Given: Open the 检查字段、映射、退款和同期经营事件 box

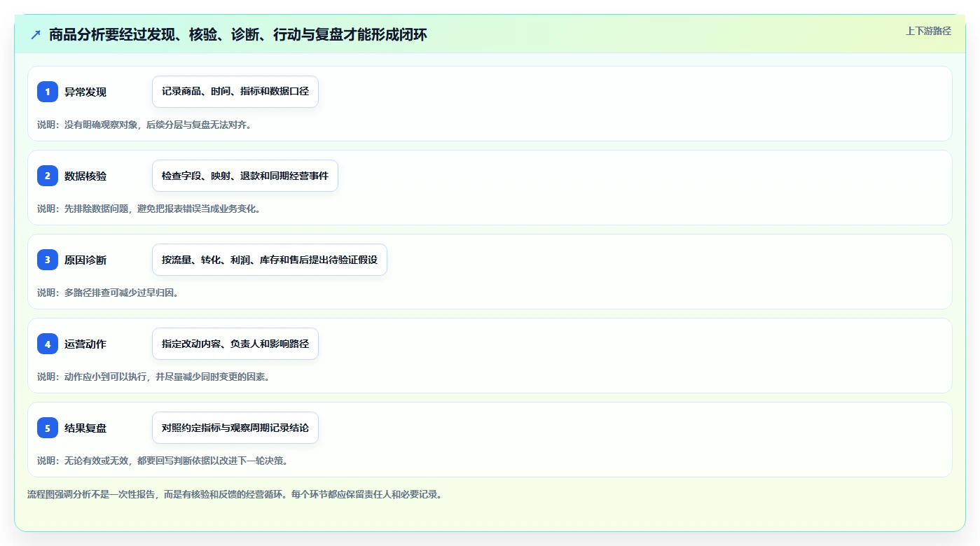Looking at the screenshot, I should 245,176.
